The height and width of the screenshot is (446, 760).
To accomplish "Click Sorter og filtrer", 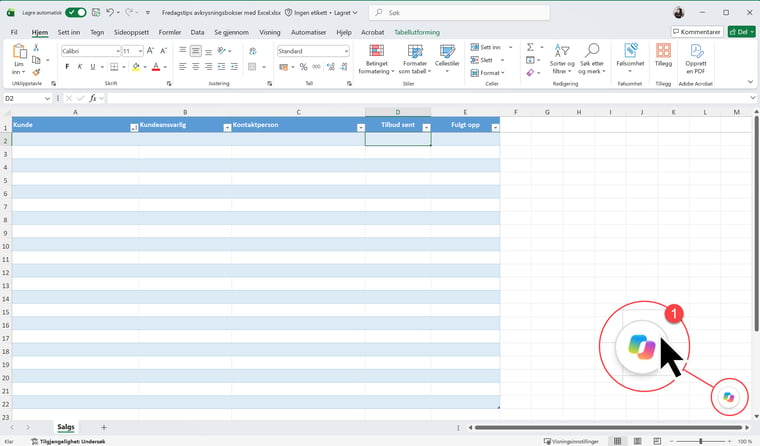I will [562, 59].
